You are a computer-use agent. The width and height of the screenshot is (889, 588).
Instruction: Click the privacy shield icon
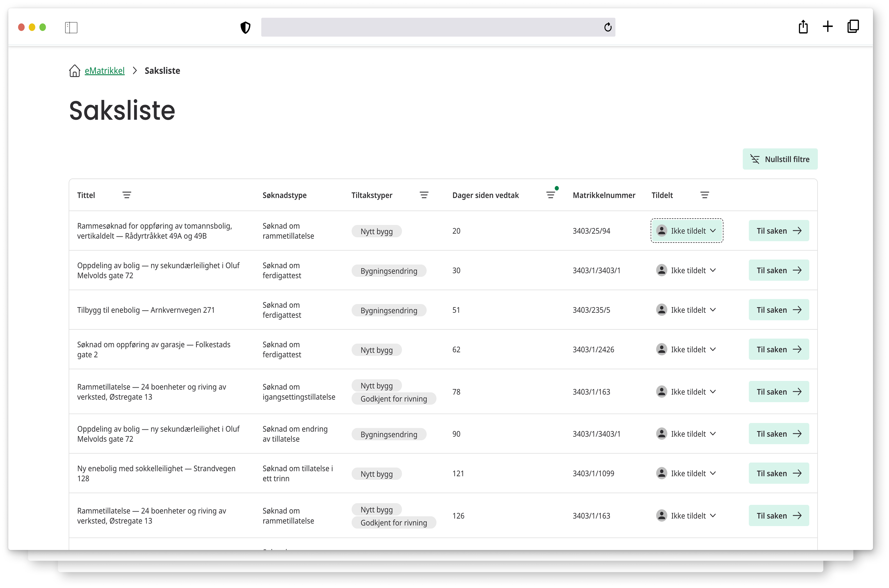[x=245, y=27]
